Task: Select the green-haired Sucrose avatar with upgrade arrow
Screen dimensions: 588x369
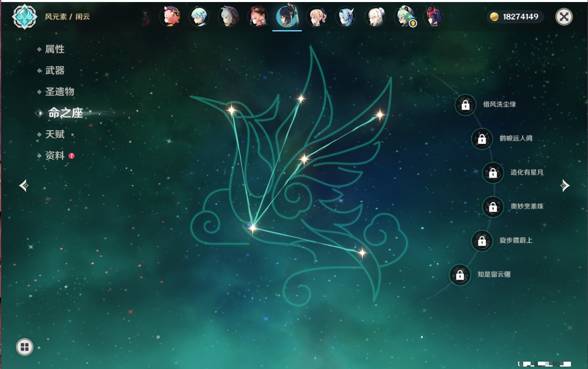Action: click(x=405, y=17)
